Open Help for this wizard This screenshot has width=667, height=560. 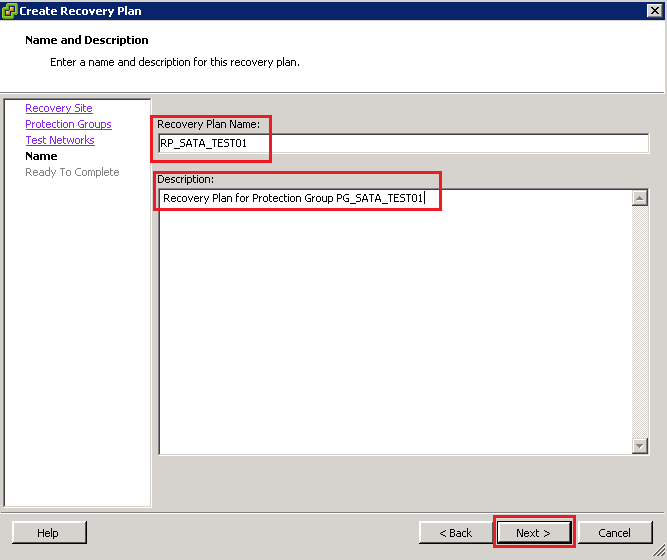point(48,533)
